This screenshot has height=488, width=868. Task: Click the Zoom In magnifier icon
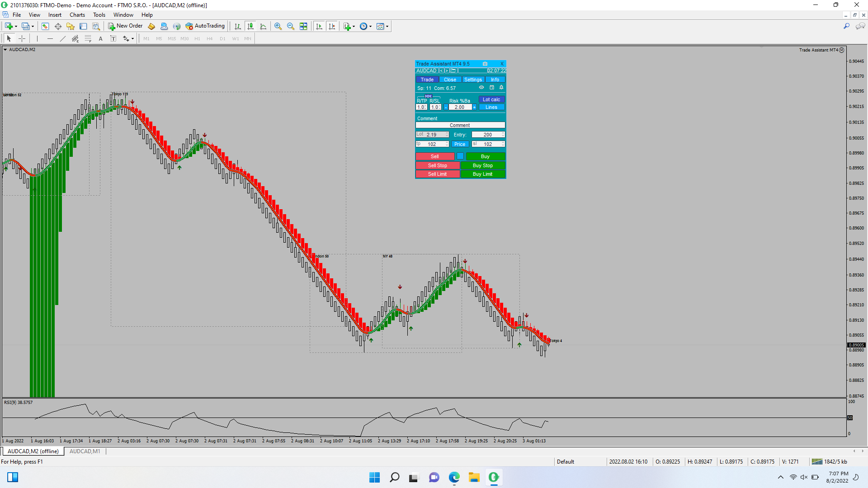(x=278, y=26)
